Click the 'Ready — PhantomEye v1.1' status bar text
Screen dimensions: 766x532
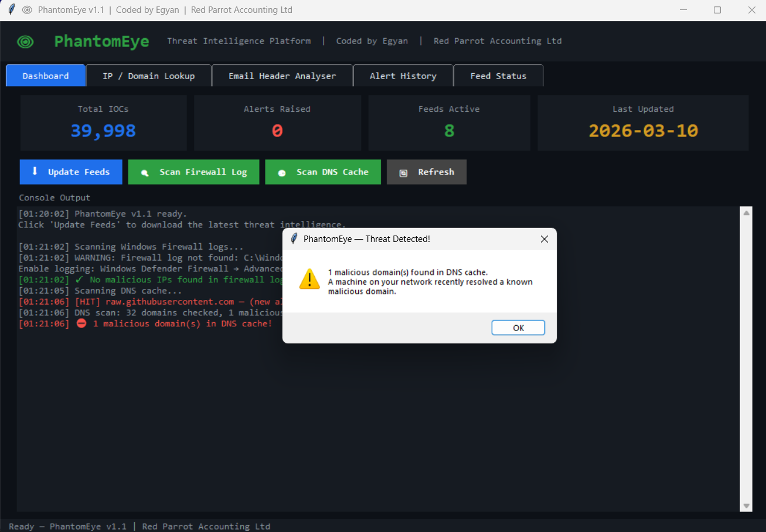(67, 526)
